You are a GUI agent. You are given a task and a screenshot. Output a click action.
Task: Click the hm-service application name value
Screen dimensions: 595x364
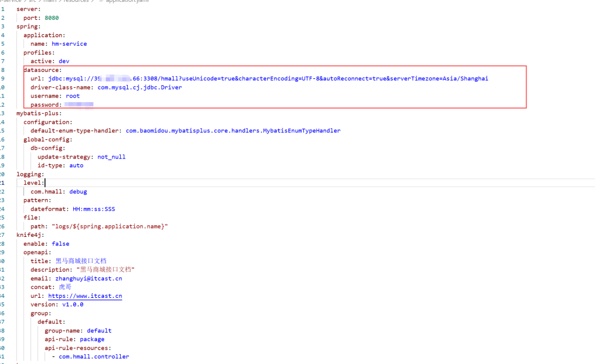(69, 44)
